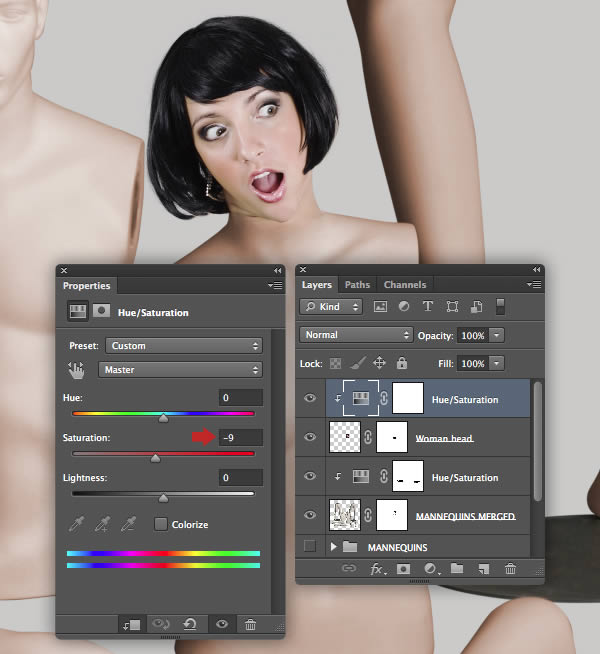Add a layer mask from Layers footer

point(404,569)
